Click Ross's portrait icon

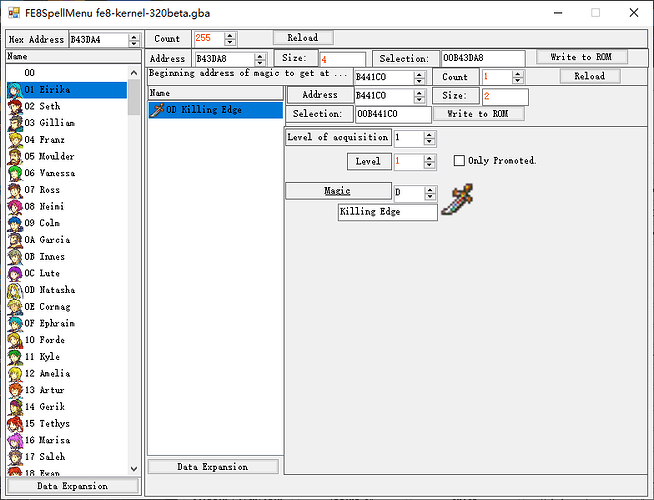[15, 190]
